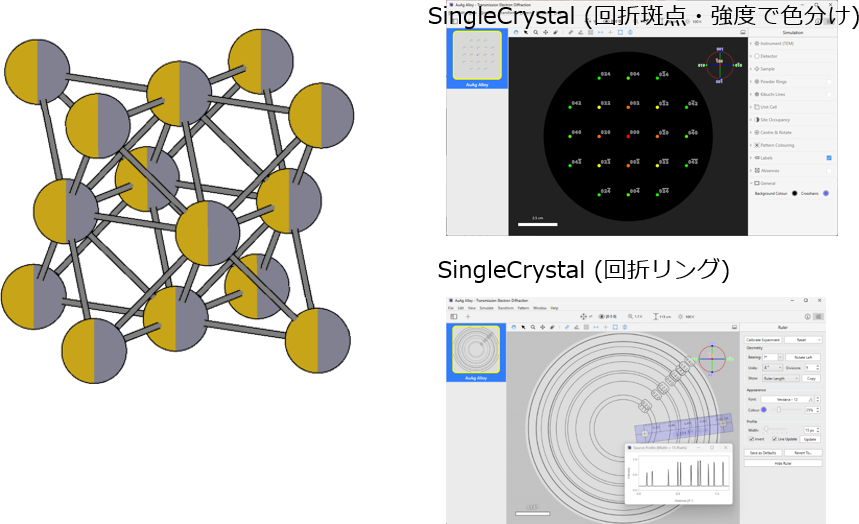
Task: Select the ruler measure tool in bottom window
Action: coord(566,327)
